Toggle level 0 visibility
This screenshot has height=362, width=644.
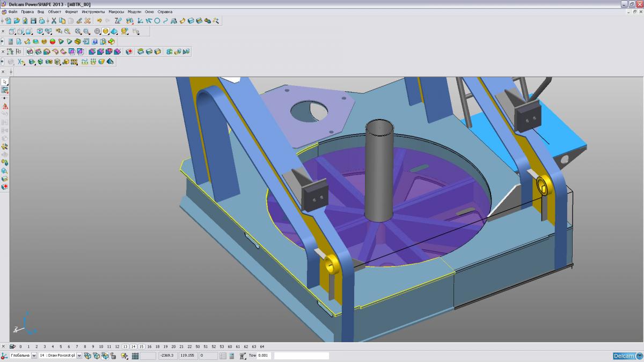[20, 346]
